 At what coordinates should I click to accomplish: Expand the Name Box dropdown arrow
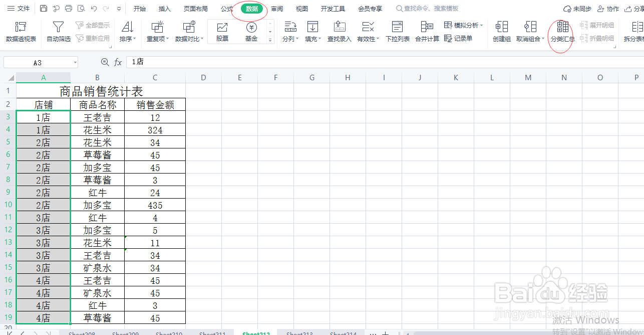click(75, 63)
